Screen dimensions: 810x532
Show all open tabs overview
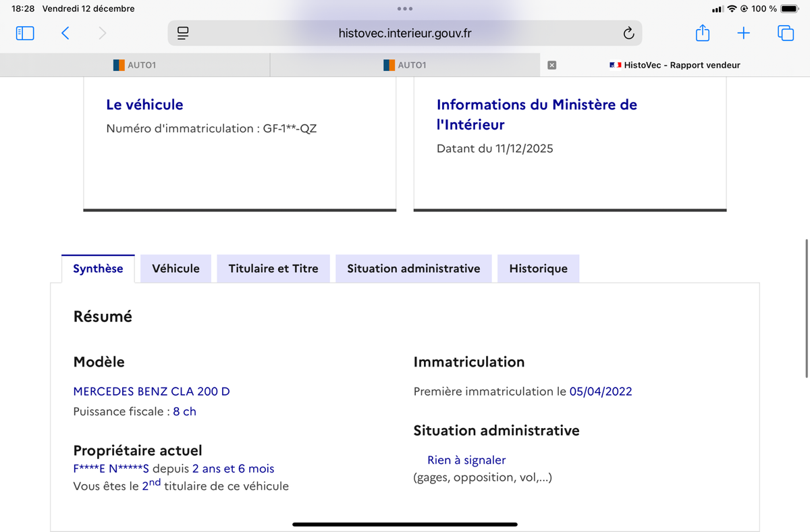pyautogui.click(x=786, y=33)
